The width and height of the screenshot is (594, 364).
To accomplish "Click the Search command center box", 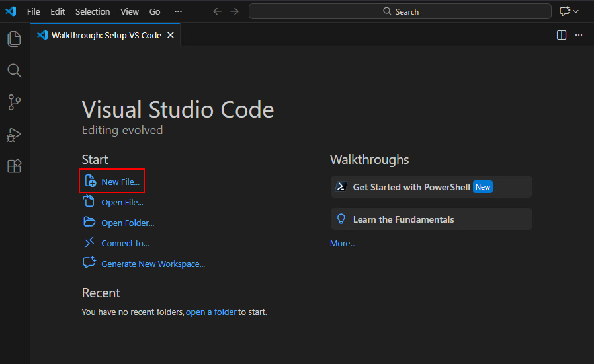I will (x=400, y=11).
